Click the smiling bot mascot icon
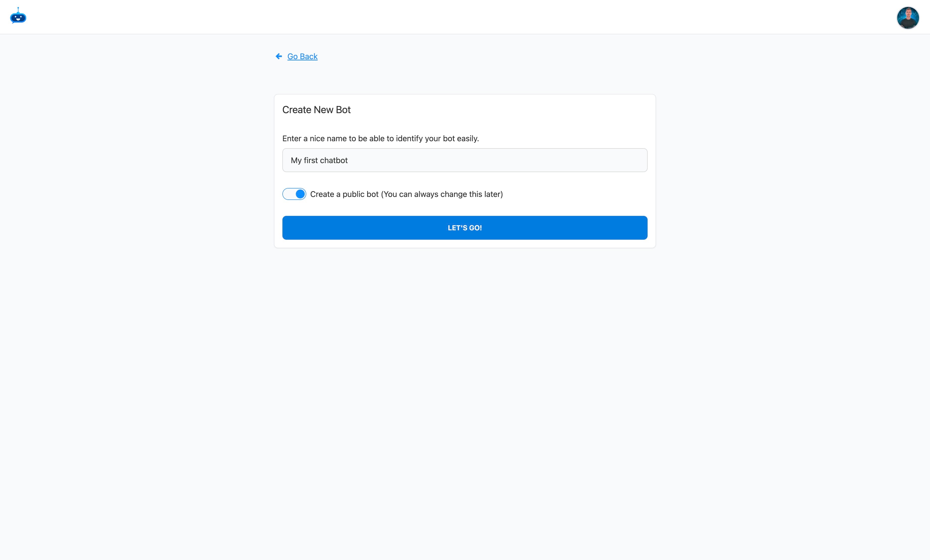Image resolution: width=930 pixels, height=560 pixels. point(18,17)
